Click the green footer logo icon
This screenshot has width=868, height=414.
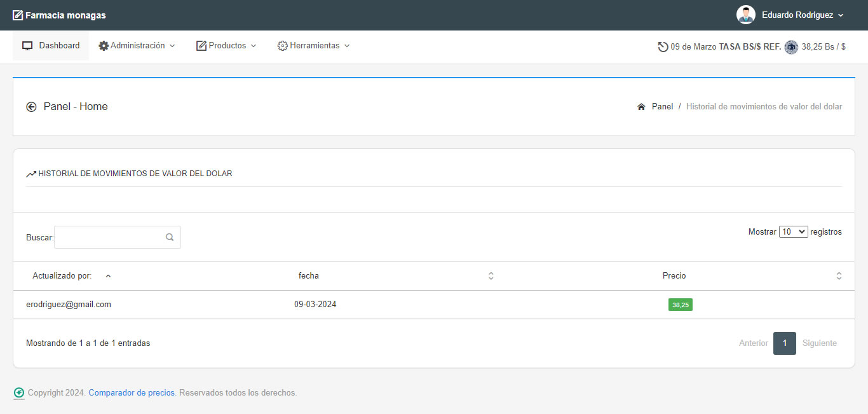click(19, 393)
